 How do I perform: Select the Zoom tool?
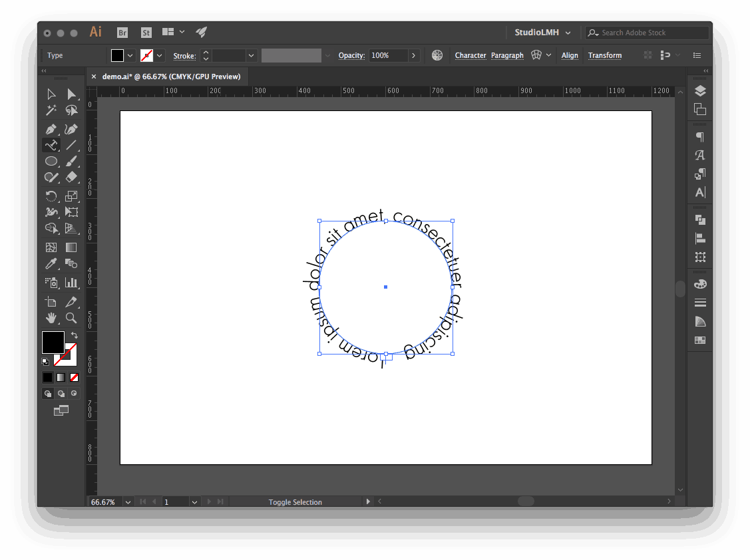point(71,317)
